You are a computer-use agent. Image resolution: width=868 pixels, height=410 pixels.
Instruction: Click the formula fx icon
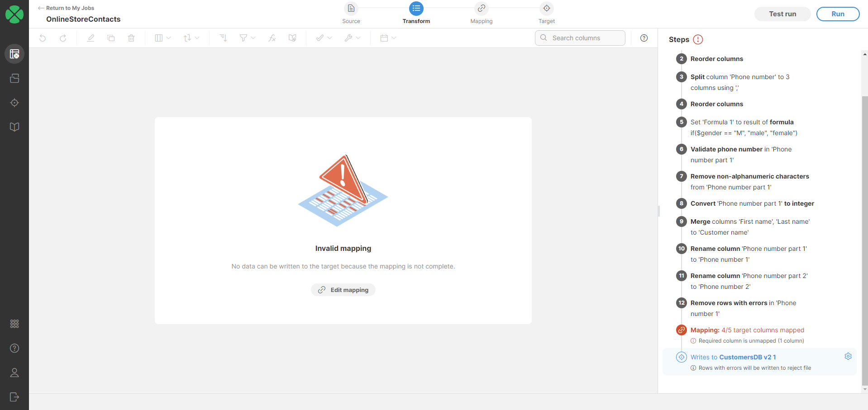click(272, 38)
